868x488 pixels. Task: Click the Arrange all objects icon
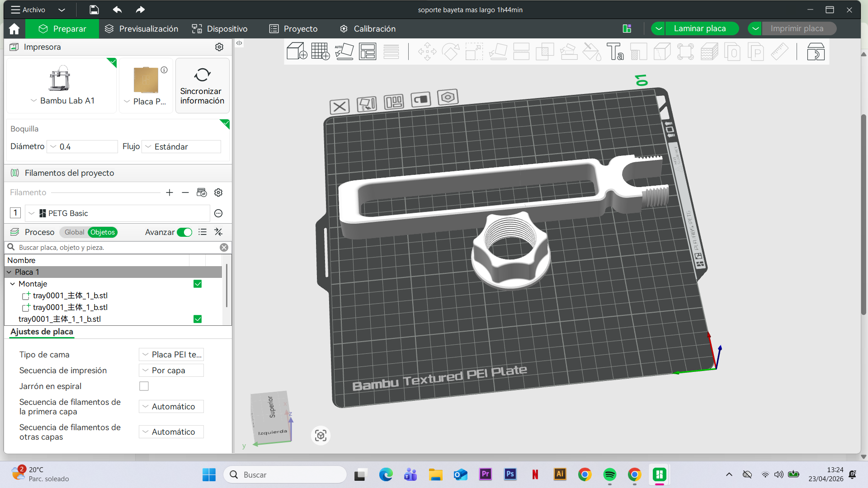(368, 51)
